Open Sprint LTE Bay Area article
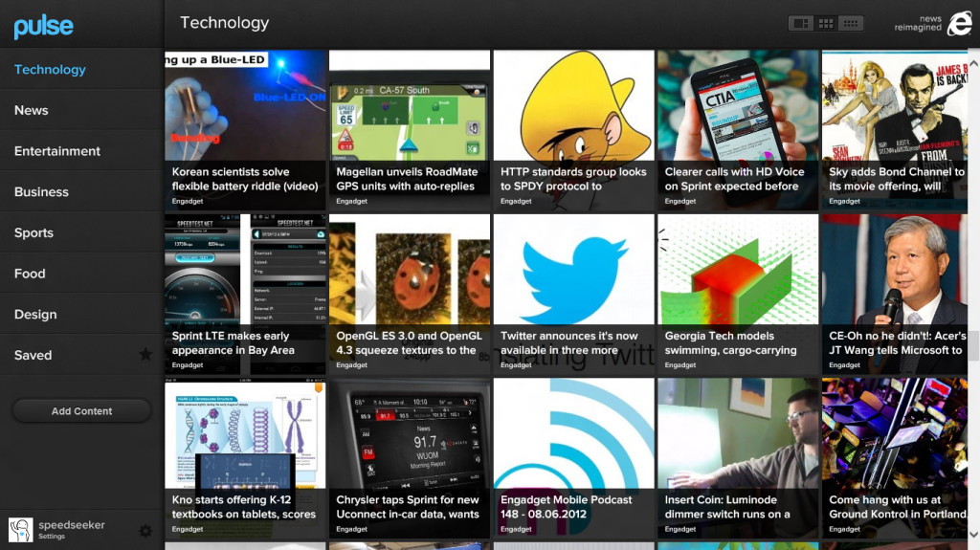The image size is (980, 550). [x=245, y=295]
